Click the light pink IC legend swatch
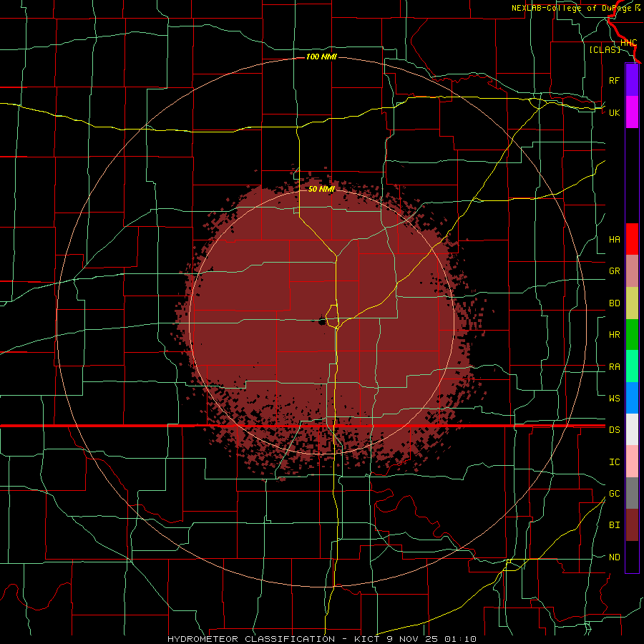The width and height of the screenshot is (644, 644). click(x=632, y=462)
